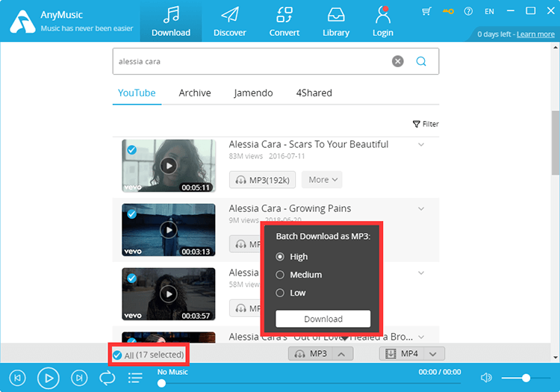Click the search input field
This screenshot has width=560, height=392.
click(x=276, y=61)
